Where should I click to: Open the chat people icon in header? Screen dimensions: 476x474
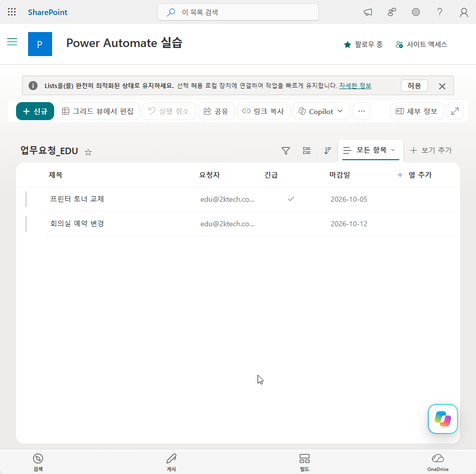(392, 12)
